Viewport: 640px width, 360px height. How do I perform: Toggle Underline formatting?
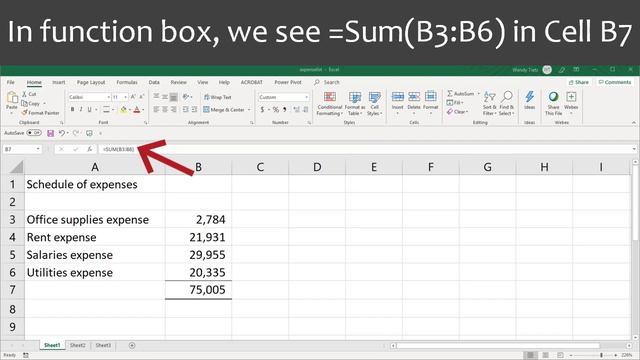pos(89,109)
